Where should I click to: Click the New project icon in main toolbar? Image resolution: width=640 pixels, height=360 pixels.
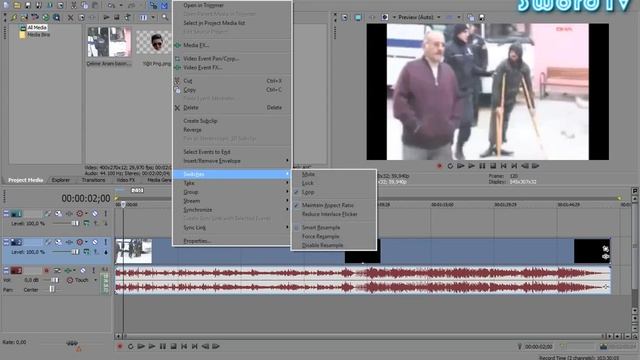(x=7, y=5)
